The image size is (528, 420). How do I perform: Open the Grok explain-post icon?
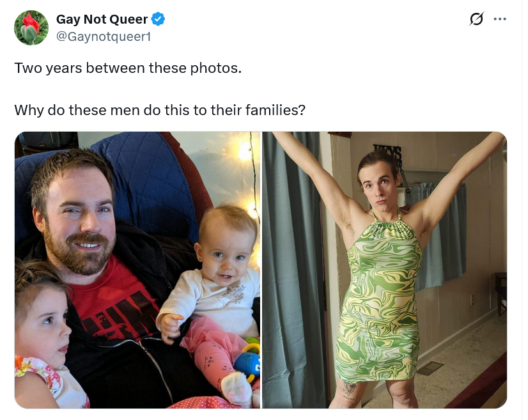coord(476,19)
